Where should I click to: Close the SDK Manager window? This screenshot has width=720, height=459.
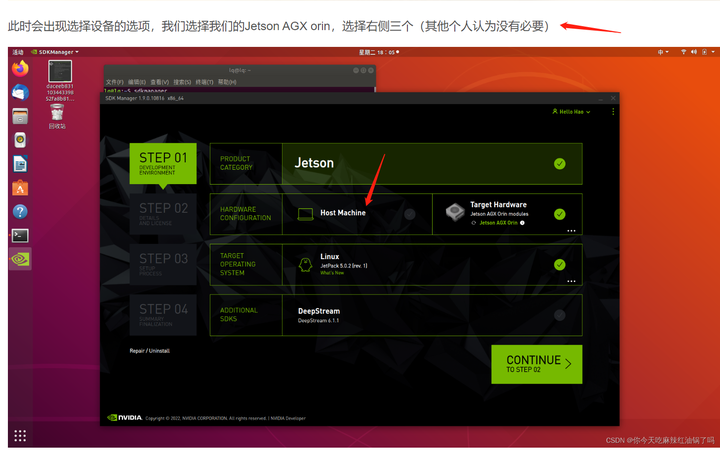pyautogui.click(x=613, y=98)
